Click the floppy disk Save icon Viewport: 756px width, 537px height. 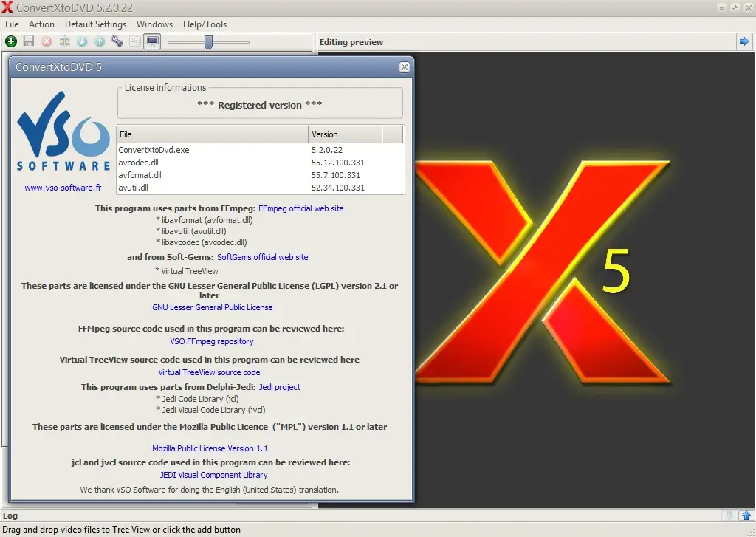pyautogui.click(x=29, y=41)
